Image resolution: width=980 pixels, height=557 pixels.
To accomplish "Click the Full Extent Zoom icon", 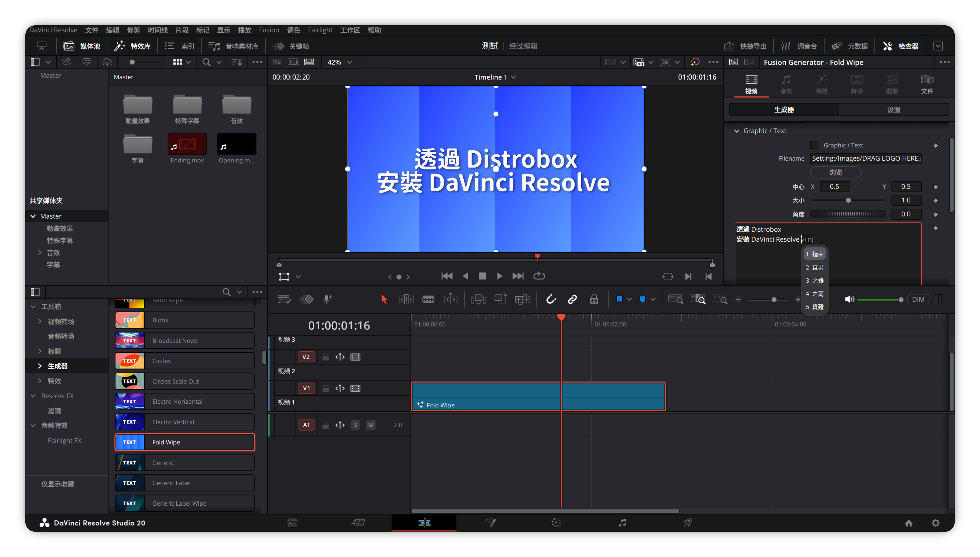I will click(675, 299).
